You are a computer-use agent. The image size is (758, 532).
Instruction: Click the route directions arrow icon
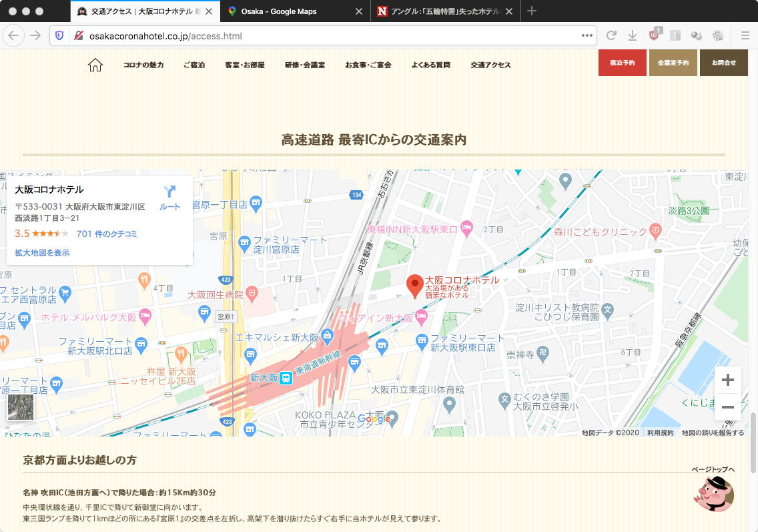(169, 192)
